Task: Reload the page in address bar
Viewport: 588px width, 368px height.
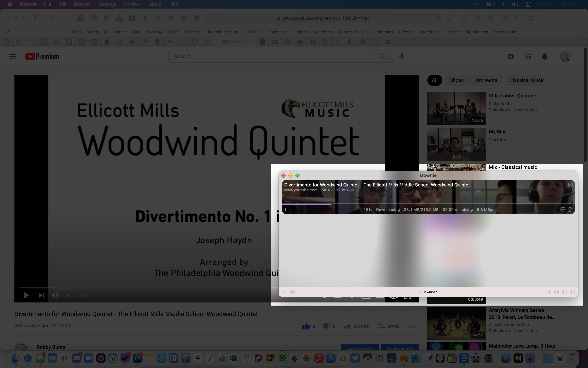Action: coord(438,18)
